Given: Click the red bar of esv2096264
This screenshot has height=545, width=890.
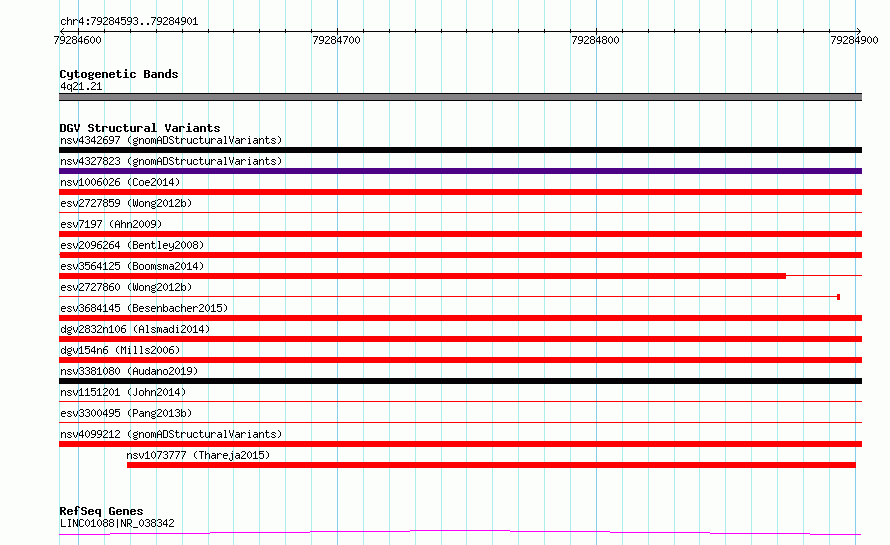Looking at the screenshot, I should (x=460, y=255).
